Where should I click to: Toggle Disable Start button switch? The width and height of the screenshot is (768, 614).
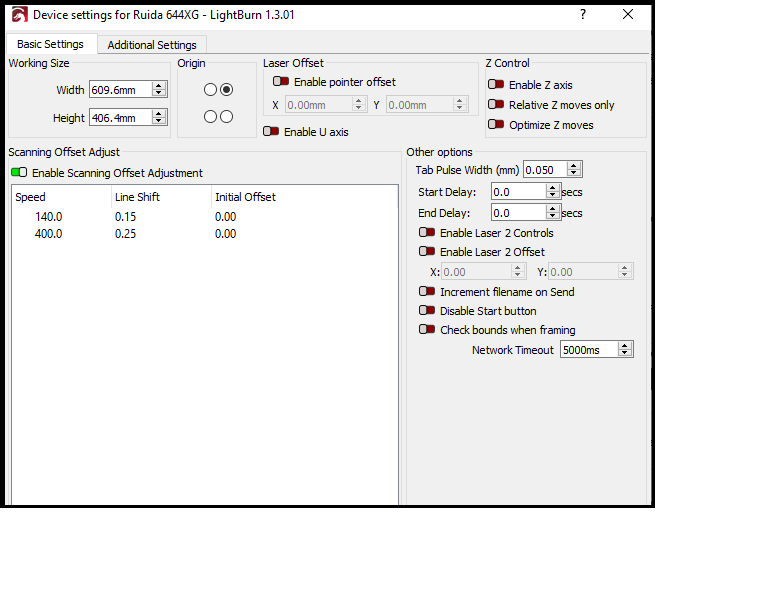(x=427, y=310)
